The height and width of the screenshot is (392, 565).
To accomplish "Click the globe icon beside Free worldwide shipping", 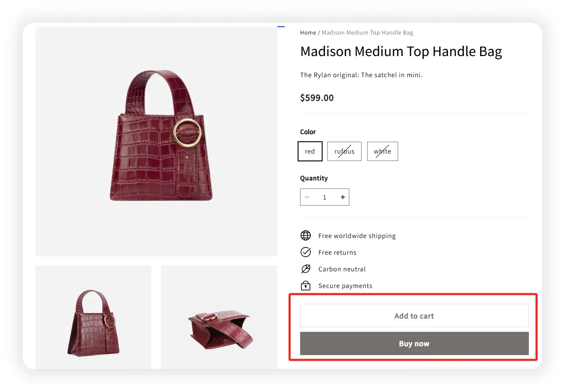I will pyautogui.click(x=305, y=236).
